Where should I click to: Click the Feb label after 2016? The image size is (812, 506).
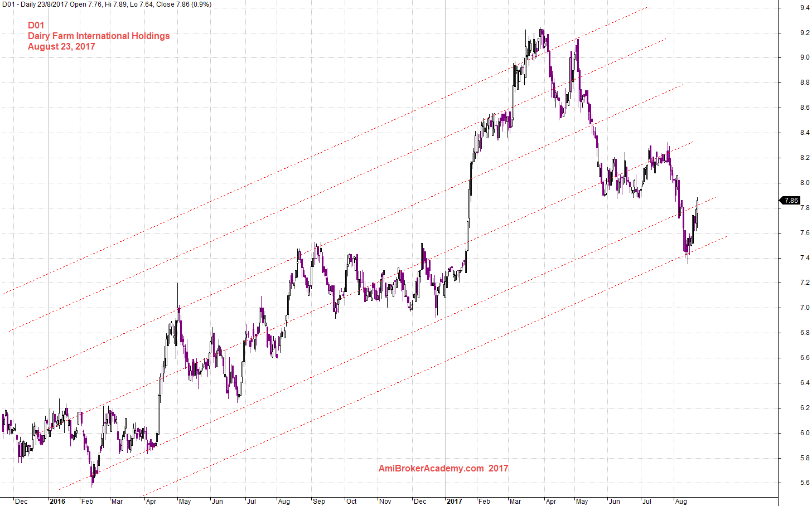(87, 502)
